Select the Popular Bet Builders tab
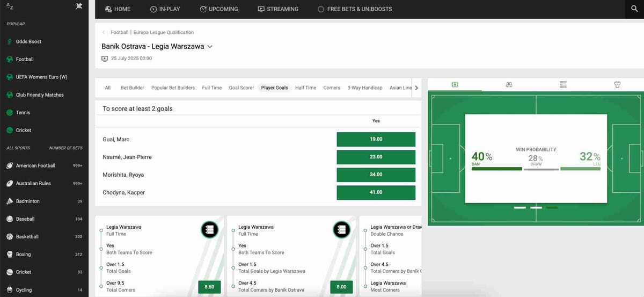The image size is (644, 297). click(173, 88)
